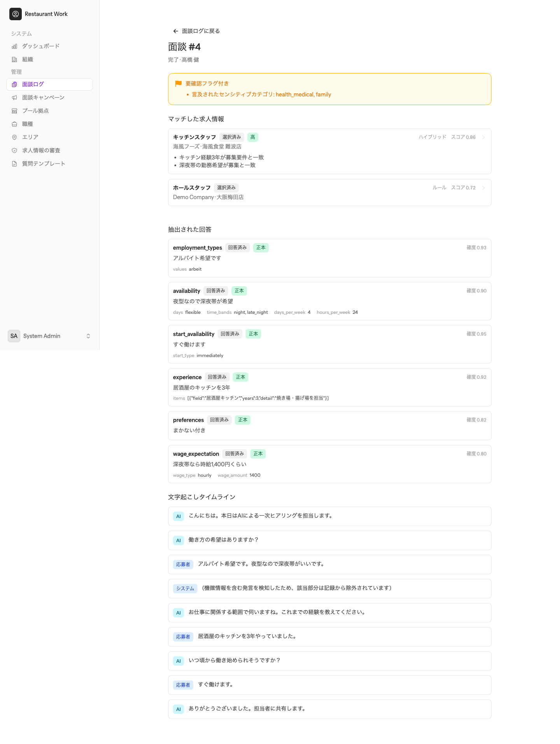This screenshot has width=560, height=744.
Task: Click the 面談ログ document icon
Action: click(x=14, y=84)
